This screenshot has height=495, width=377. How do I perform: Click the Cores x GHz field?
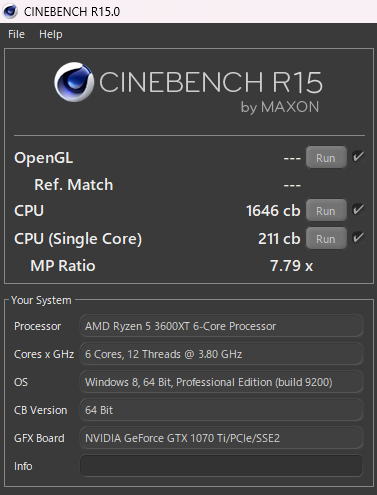coord(221,354)
